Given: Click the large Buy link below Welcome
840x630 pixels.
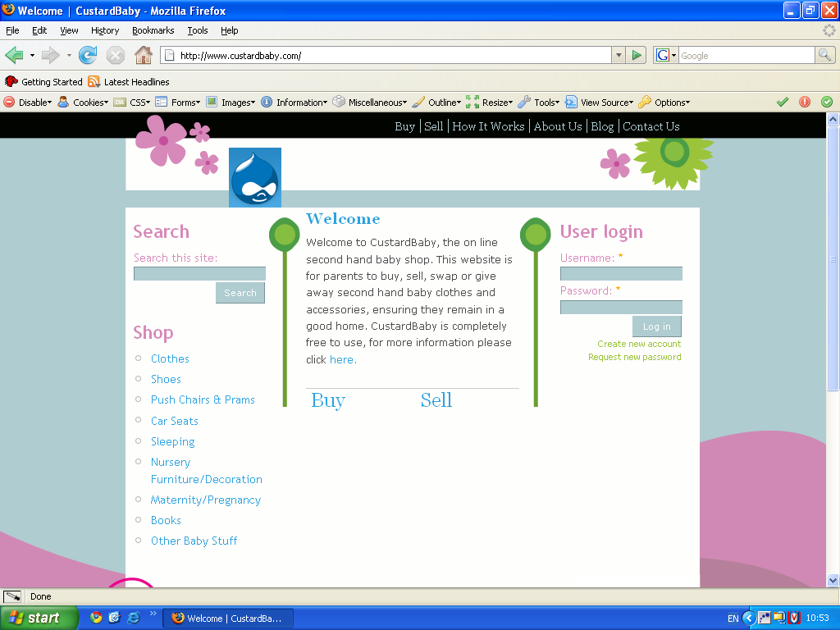Looking at the screenshot, I should (x=328, y=400).
